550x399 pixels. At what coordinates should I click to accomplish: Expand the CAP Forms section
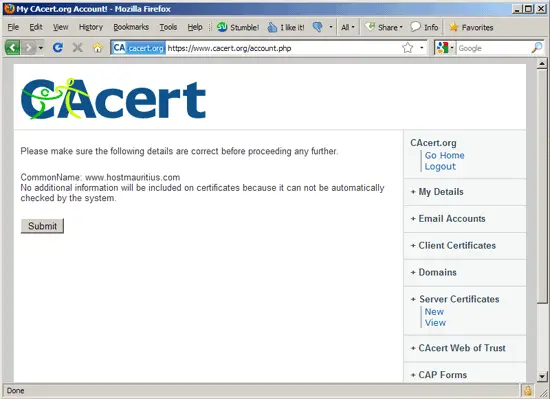click(439, 375)
